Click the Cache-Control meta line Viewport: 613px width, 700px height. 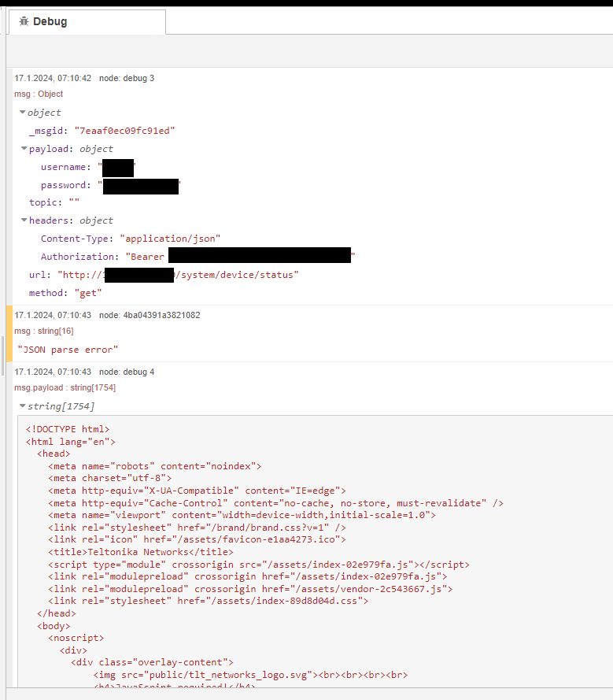pos(275,503)
